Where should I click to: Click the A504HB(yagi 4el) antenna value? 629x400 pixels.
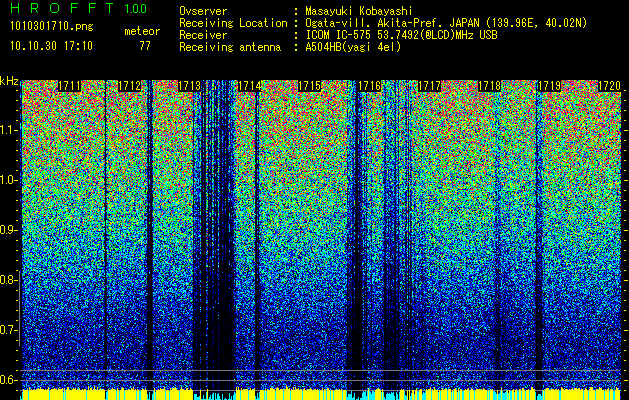coord(353,47)
